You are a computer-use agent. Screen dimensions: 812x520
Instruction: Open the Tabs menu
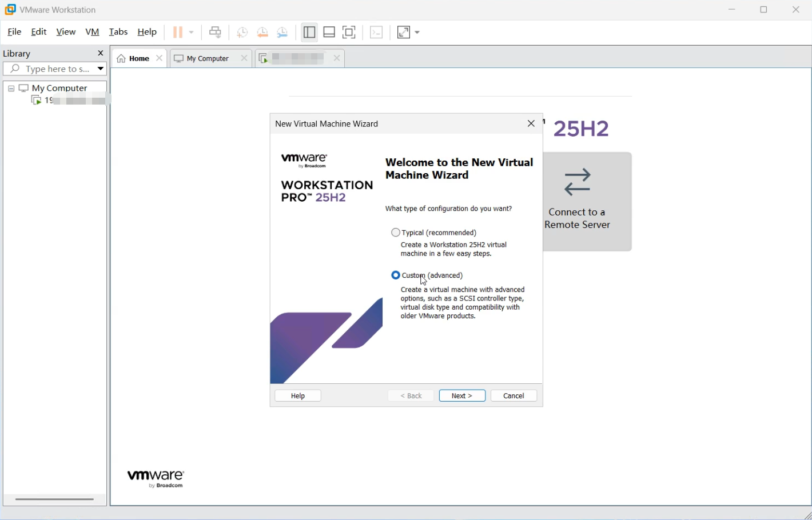coord(118,32)
